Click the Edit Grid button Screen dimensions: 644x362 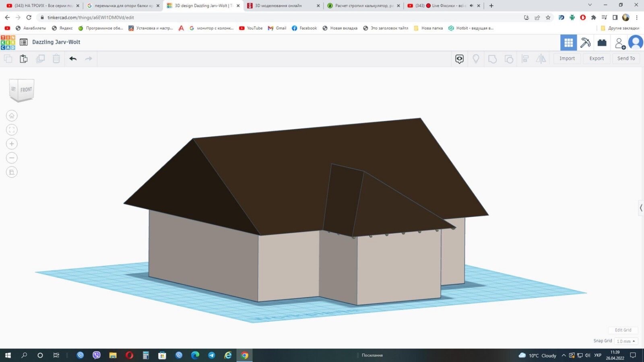point(623,330)
